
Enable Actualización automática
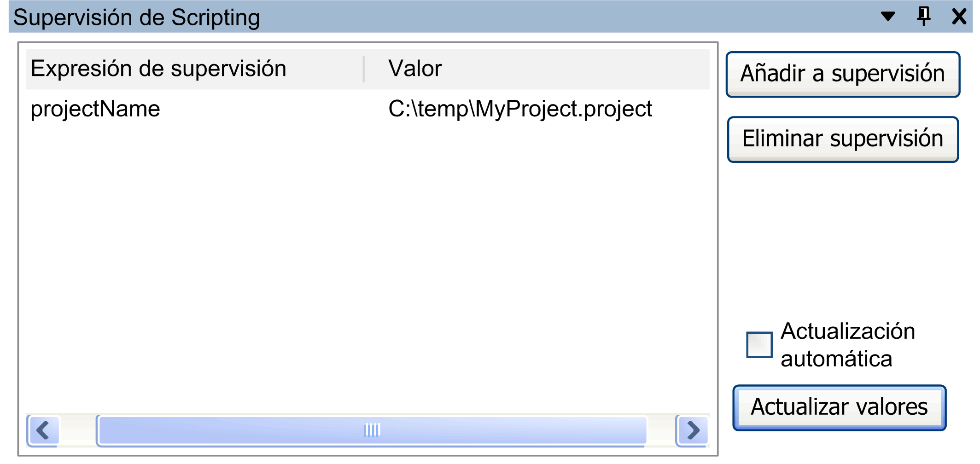point(759,344)
